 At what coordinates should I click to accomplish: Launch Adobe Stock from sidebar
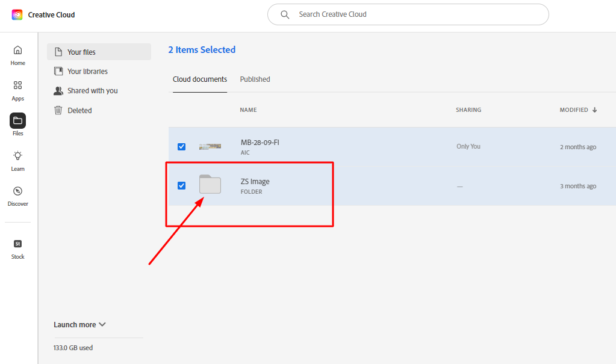18,244
